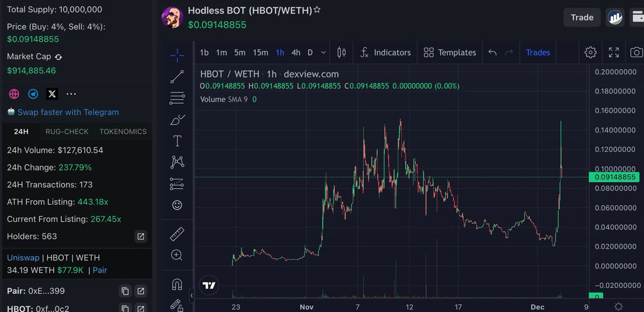Screen dimensions: 644x312
Task: Open the Uniswap link
Action: click(x=23, y=258)
